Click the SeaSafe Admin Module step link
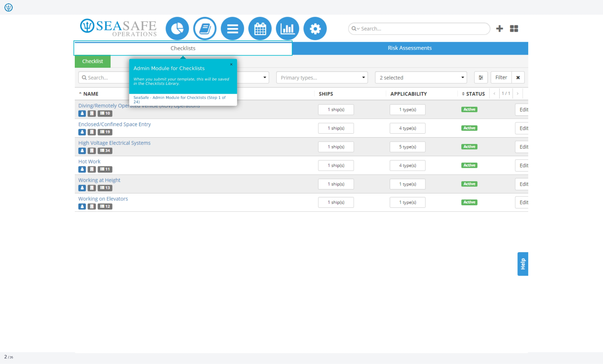603x364 pixels. [x=180, y=99]
